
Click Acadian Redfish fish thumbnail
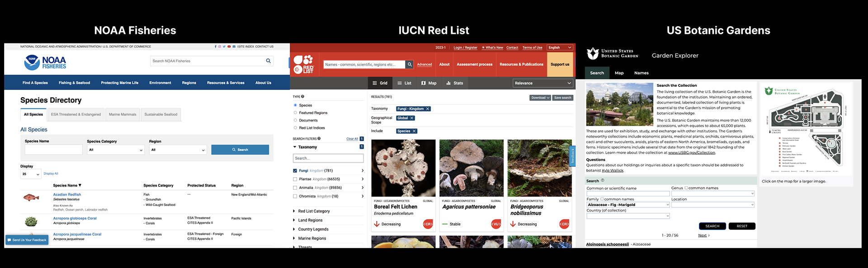pos(31,197)
